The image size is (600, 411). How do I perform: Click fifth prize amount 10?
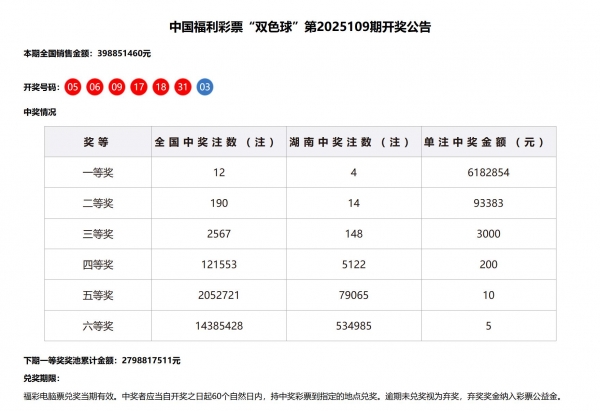(488, 295)
